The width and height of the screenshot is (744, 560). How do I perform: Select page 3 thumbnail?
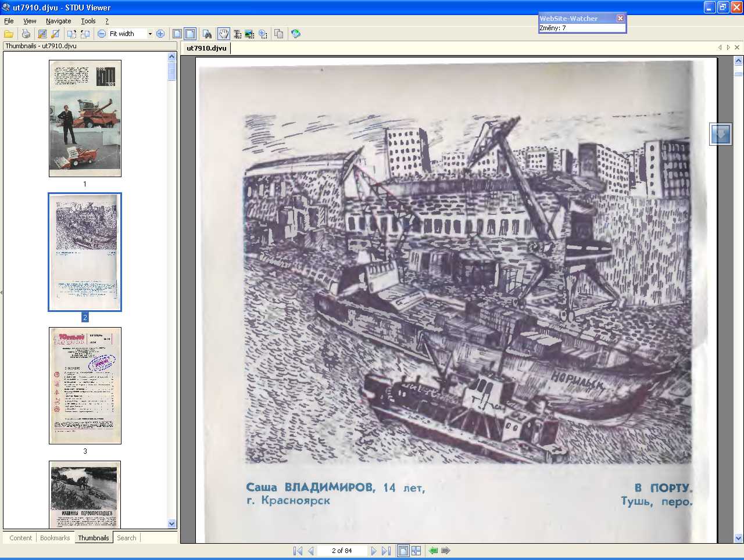click(x=85, y=386)
